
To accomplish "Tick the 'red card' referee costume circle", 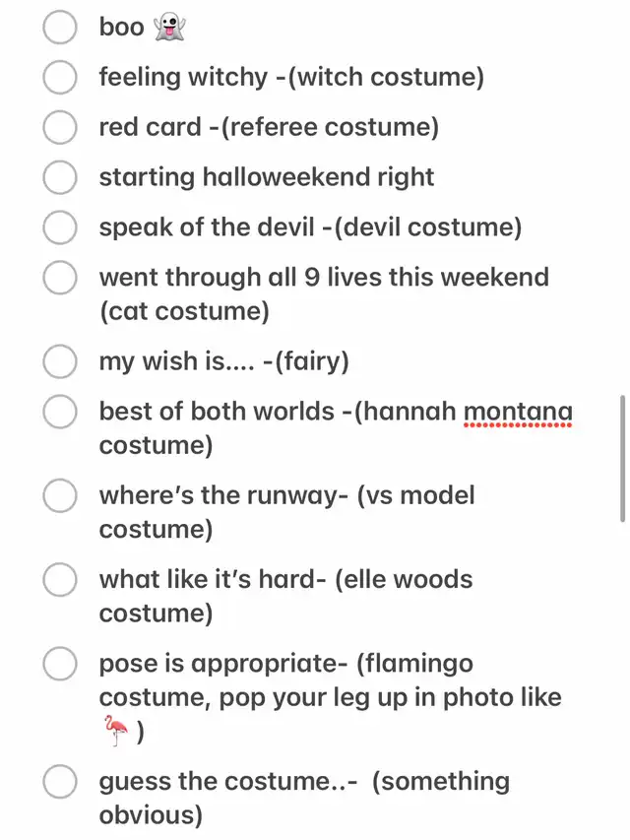I will click(60, 127).
